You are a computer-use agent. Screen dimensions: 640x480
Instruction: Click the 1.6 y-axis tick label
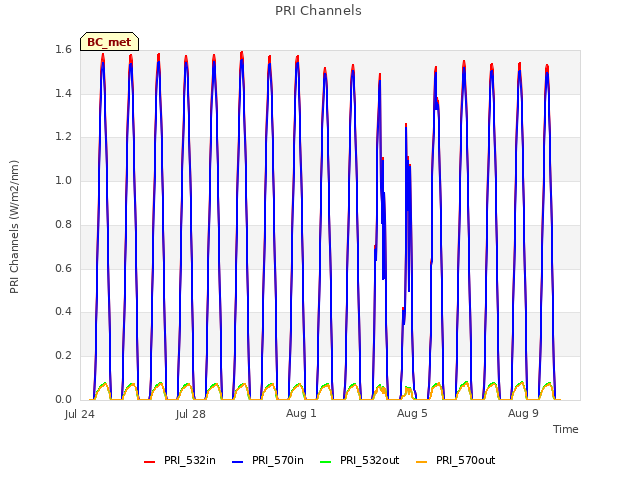point(63,50)
